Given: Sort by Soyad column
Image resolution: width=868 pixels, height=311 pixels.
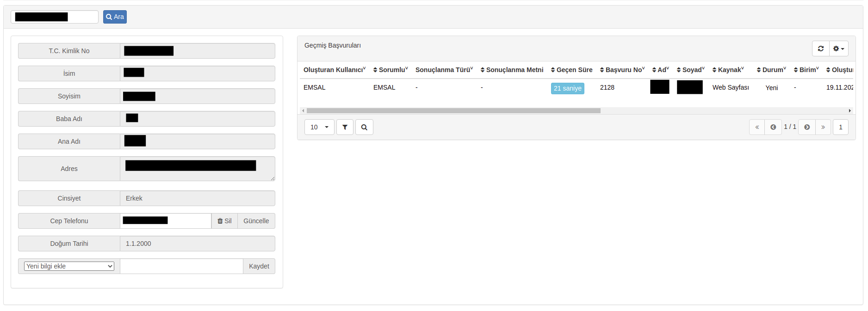Looking at the screenshot, I should pos(690,70).
